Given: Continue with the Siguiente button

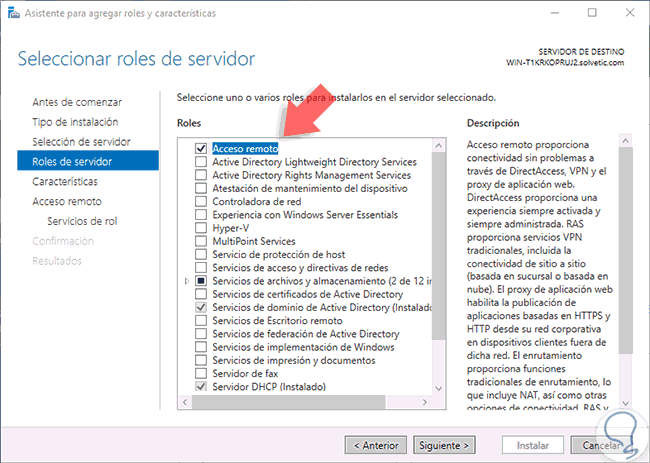Looking at the screenshot, I should click(x=444, y=446).
